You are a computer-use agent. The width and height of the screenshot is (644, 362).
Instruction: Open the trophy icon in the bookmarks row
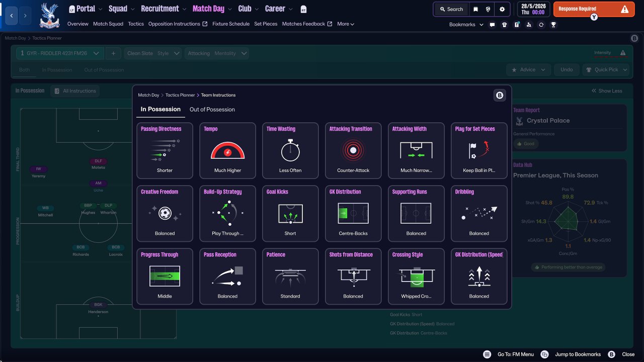(553, 24)
